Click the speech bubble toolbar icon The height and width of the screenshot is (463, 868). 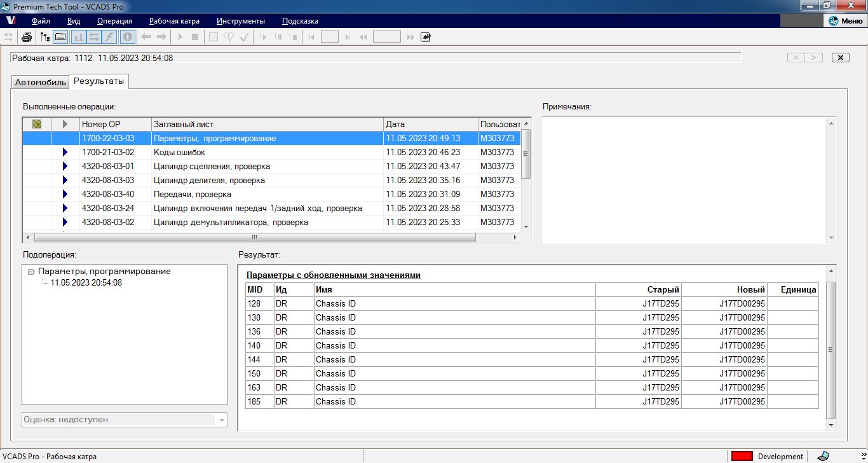(x=229, y=37)
